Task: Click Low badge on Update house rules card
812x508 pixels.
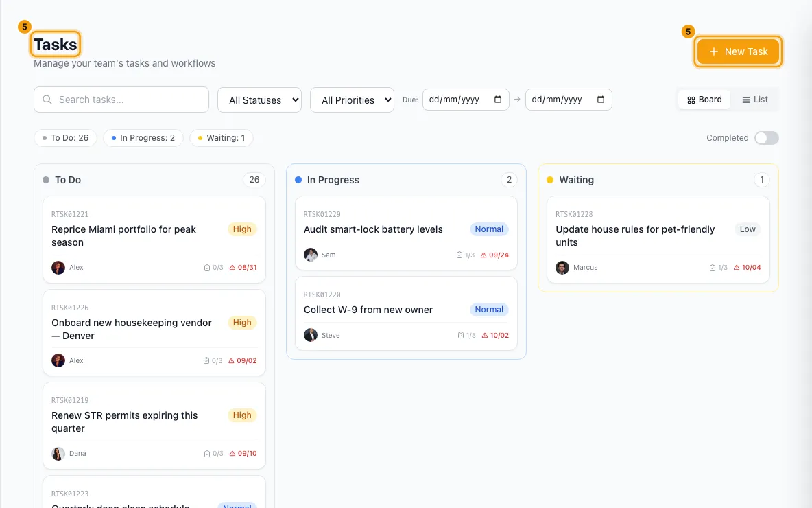Action: (748, 229)
